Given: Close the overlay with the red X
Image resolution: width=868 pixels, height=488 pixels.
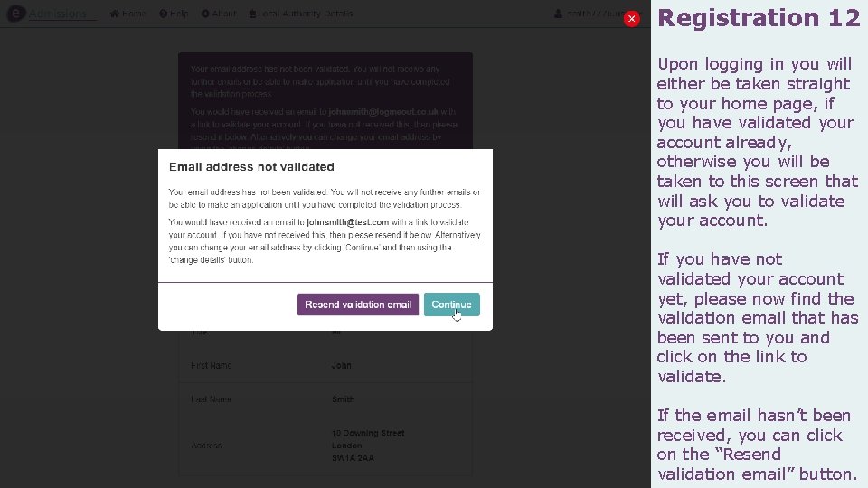Looking at the screenshot, I should click(632, 19).
